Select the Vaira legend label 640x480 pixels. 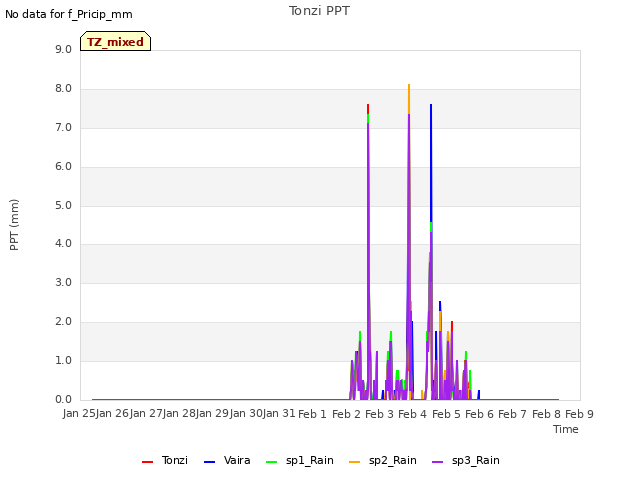click(x=237, y=460)
